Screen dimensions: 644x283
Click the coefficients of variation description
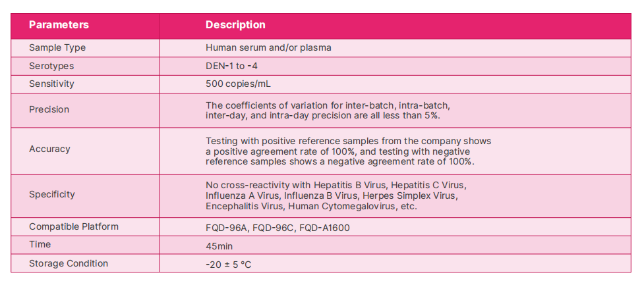pyautogui.click(x=328, y=110)
